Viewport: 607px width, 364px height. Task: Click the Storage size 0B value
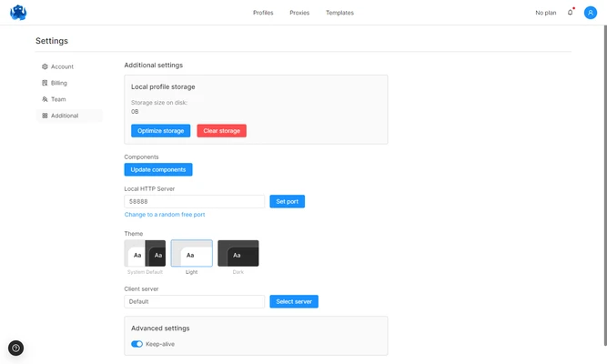click(135, 112)
